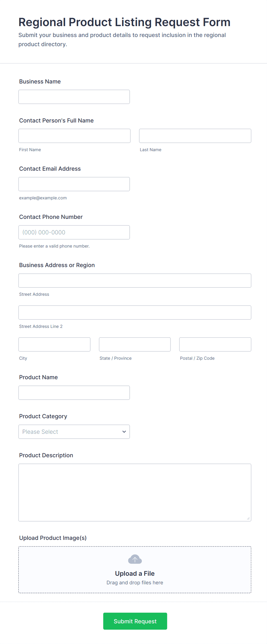Click the First Name input box
The width and height of the screenshot is (267, 644).
pos(74,136)
